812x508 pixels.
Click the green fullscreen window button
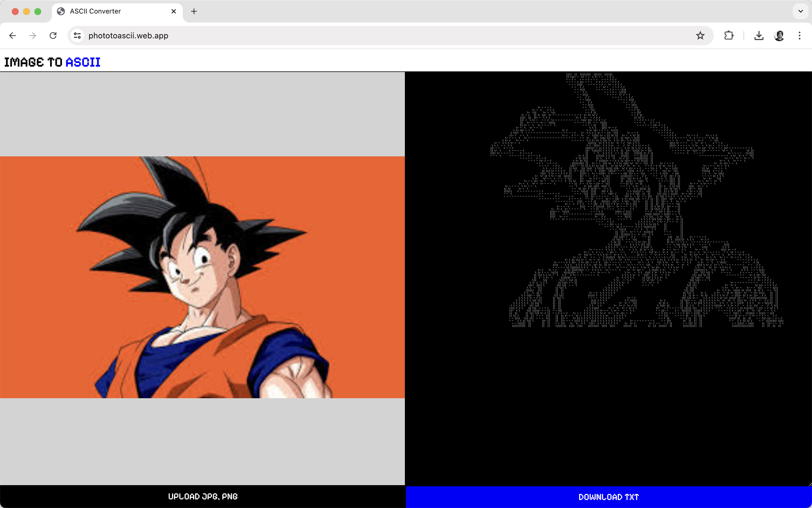[38, 11]
